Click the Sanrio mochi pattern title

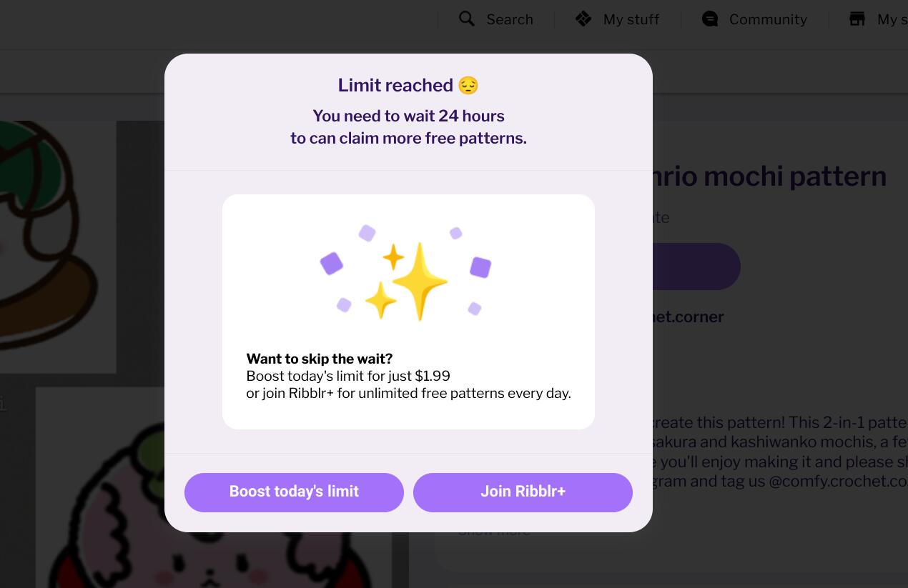click(x=769, y=176)
